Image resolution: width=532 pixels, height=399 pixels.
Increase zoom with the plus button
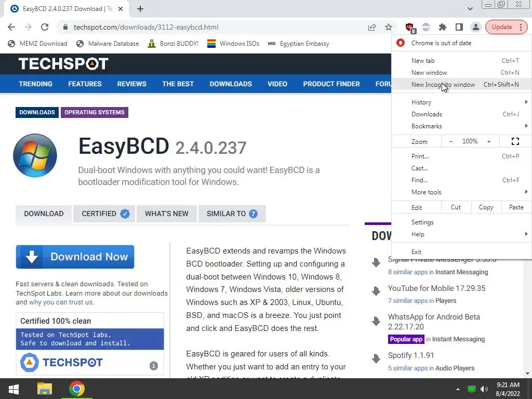click(x=489, y=141)
